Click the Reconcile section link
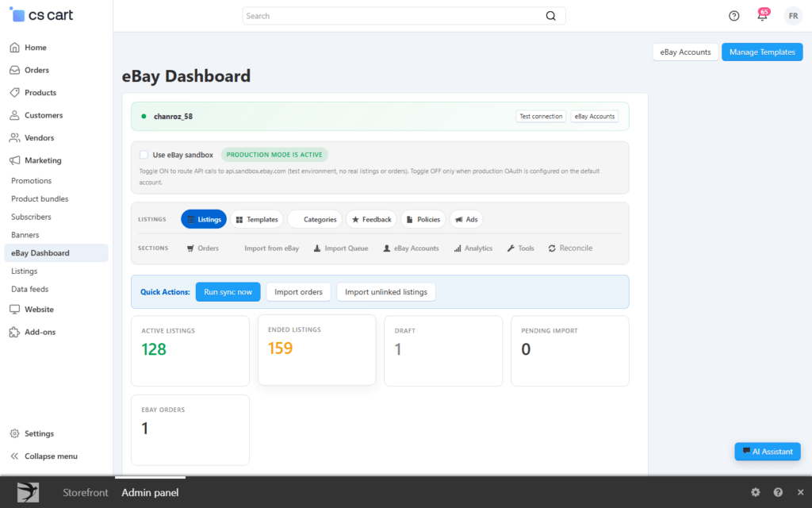 [x=570, y=248]
